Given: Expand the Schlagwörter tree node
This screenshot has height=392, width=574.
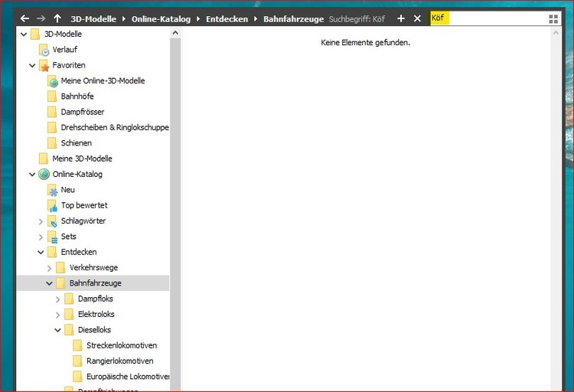Looking at the screenshot, I should click(x=41, y=221).
